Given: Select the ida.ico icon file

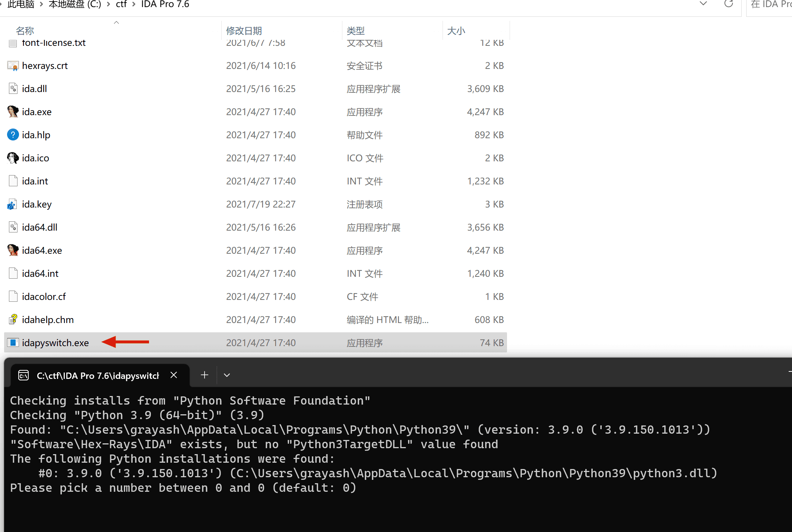Looking at the screenshot, I should click(x=13, y=158).
